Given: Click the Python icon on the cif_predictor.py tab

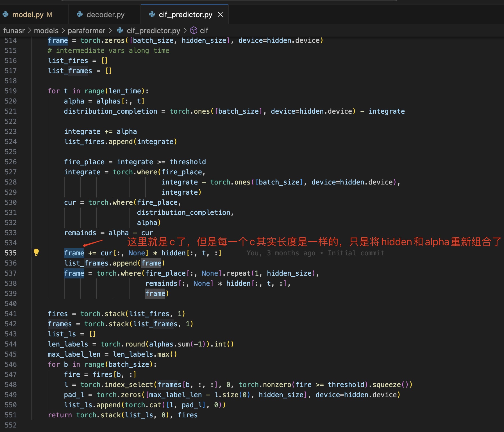Looking at the screenshot, I should pyautogui.click(x=152, y=14).
